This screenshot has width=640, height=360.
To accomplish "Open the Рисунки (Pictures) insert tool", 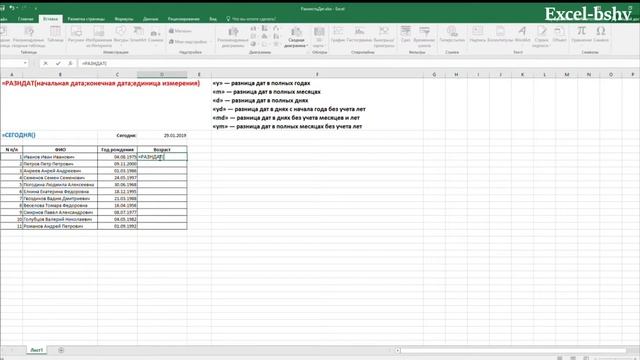I will 76,34.
